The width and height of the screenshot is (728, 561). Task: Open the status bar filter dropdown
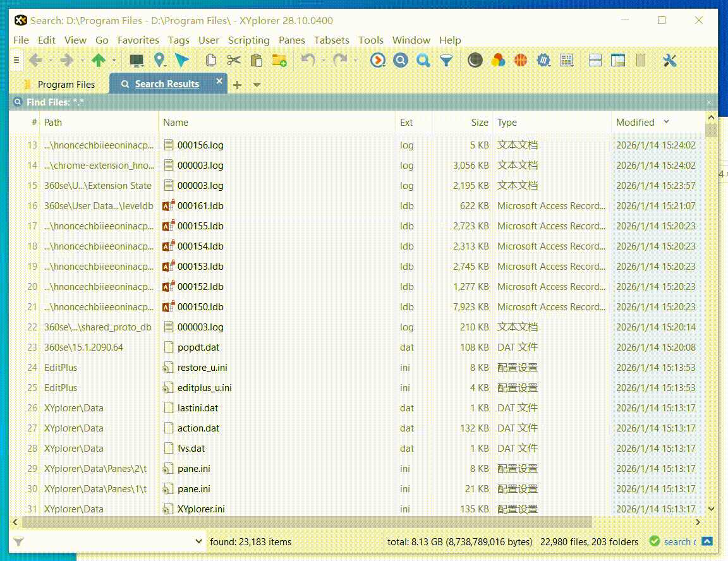[x=200, y=541]
